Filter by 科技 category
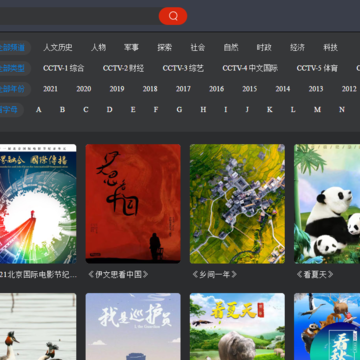Screen dimensions: 360x360 click(x=330, y=48)
